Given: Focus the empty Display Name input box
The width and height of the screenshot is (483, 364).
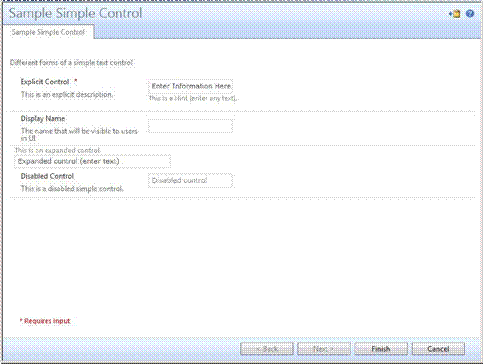Looking at the screenshot, I should tap(190, 126).
